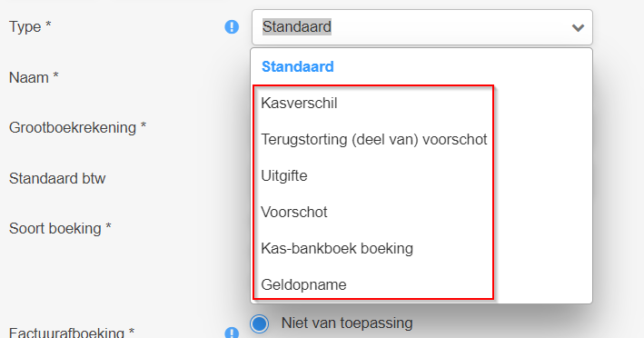
Task: Select Kas-bankboek boeking option
Action: 337,248
